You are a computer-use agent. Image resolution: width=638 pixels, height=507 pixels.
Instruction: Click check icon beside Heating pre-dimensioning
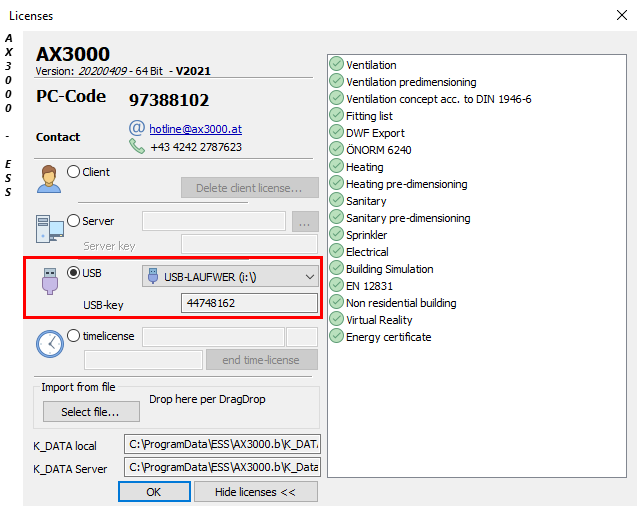tap(336, 183)
